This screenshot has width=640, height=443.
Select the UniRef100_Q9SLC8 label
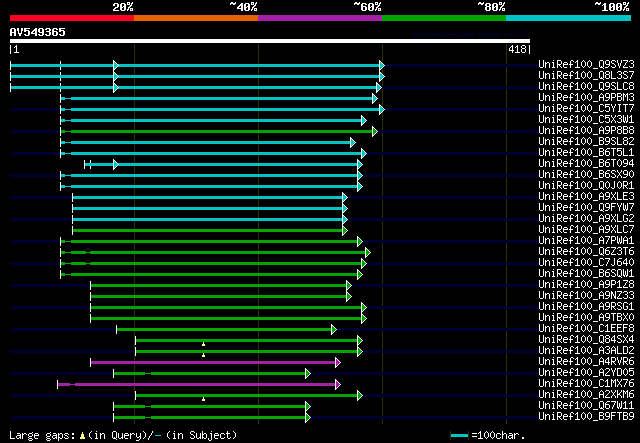586,87
